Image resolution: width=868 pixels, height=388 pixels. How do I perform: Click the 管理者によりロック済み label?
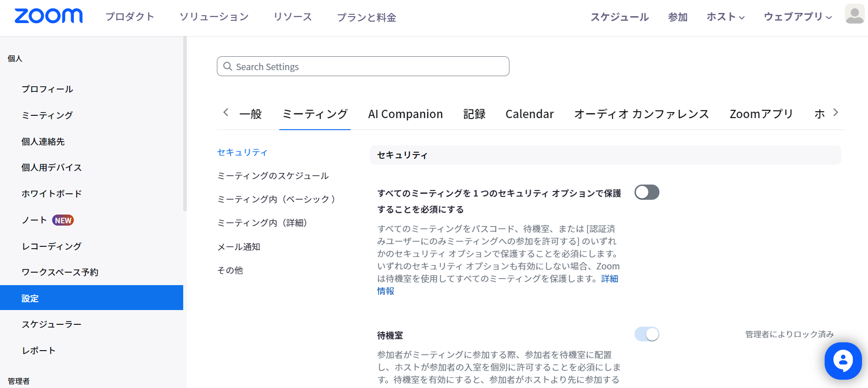pos(790,334)
